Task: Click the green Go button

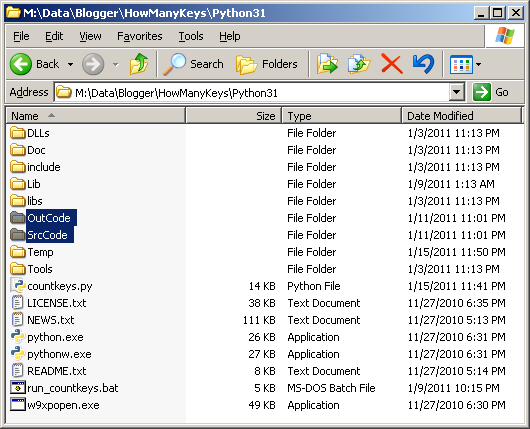Action: tap(491, 92)
